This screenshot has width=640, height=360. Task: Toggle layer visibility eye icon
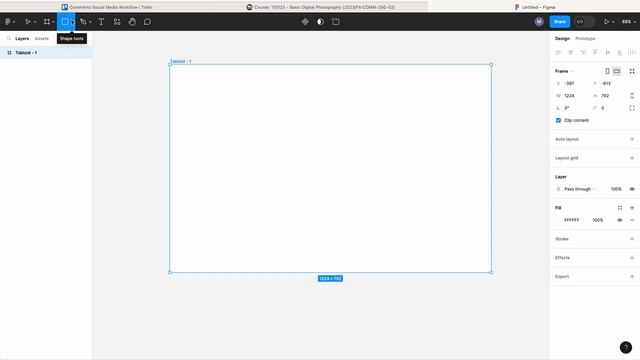pyautogui.click(x=632, y=189)
